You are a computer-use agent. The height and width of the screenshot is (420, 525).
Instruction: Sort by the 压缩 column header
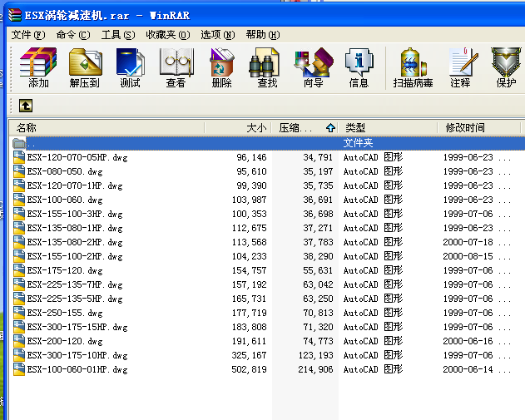pos(305,127)
